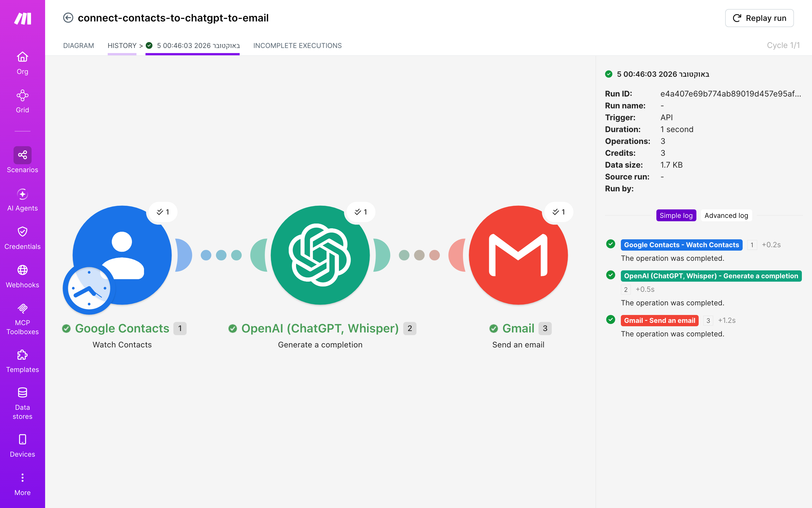The image size is (812, 508).
Task: Open the Templates gallery
Action: point(23,361)
